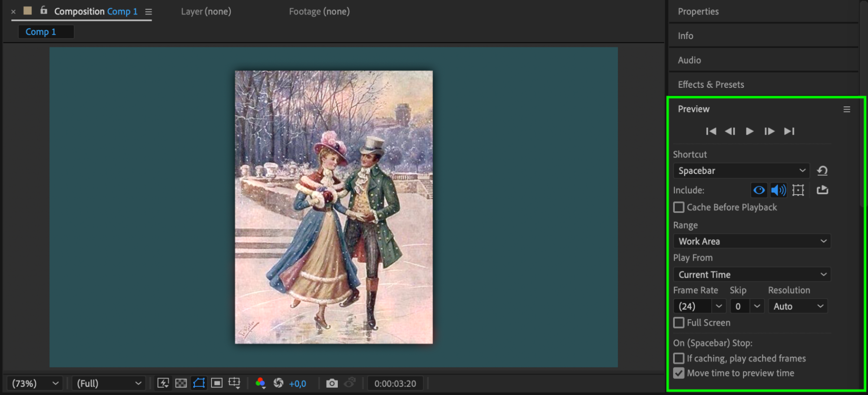
Task: Click the reset exposure aperture icon
Action: point(278,383)
